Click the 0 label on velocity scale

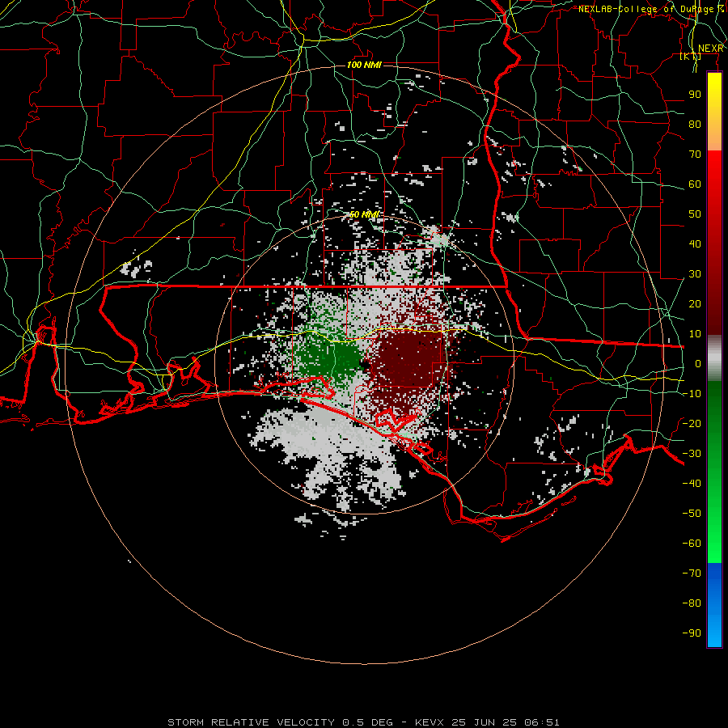(698, 363)
